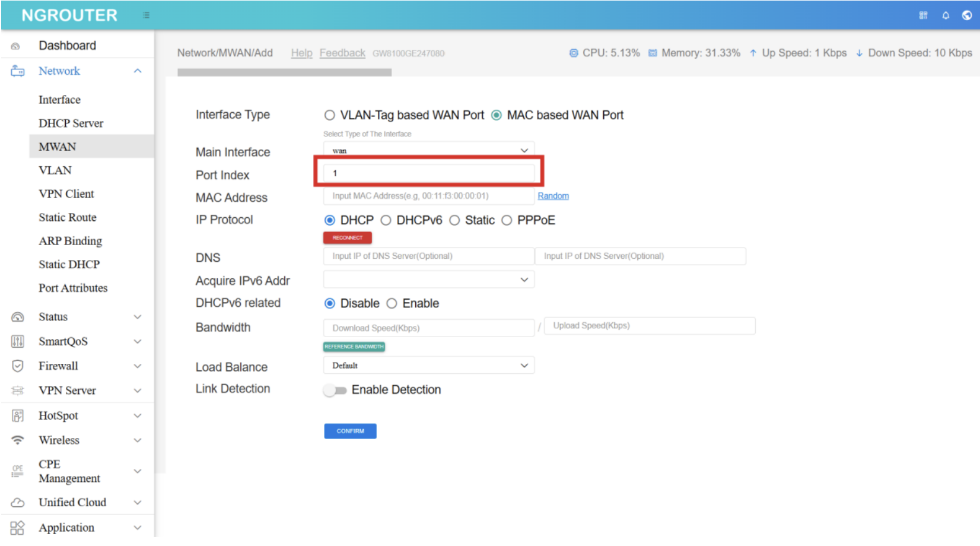Toggle the Enable Detection switch
The width and height of the screenshot is (980, 546).
(x=335, y=391)
